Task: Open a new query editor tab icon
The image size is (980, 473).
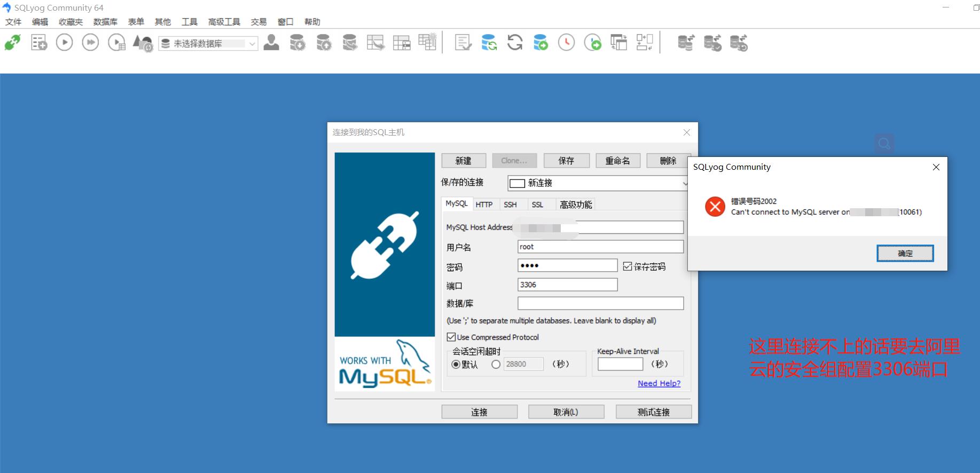Action: pos(39,43)
